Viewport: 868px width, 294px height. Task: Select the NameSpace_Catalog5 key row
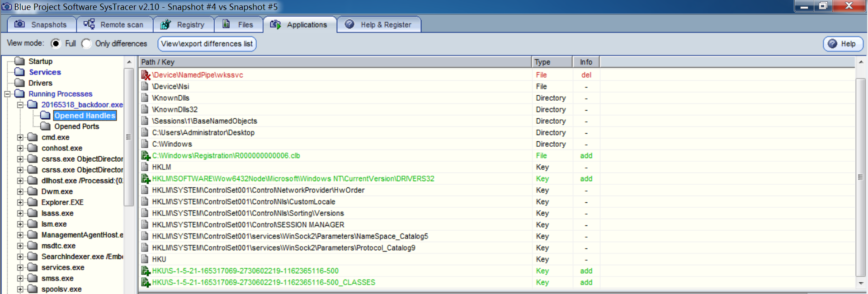pos(497,236)
